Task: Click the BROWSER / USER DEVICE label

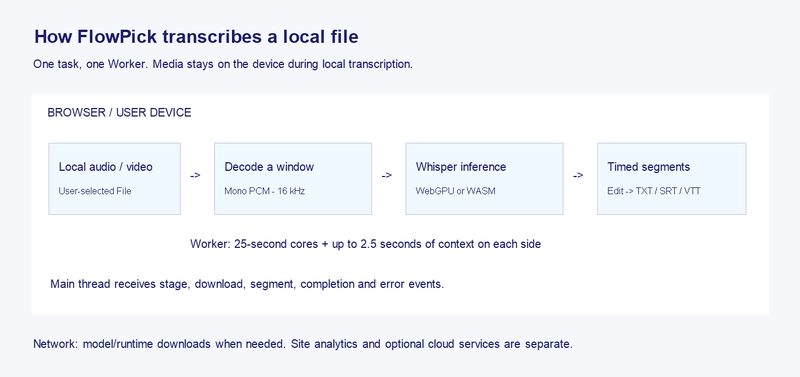Action: point(119,113)
